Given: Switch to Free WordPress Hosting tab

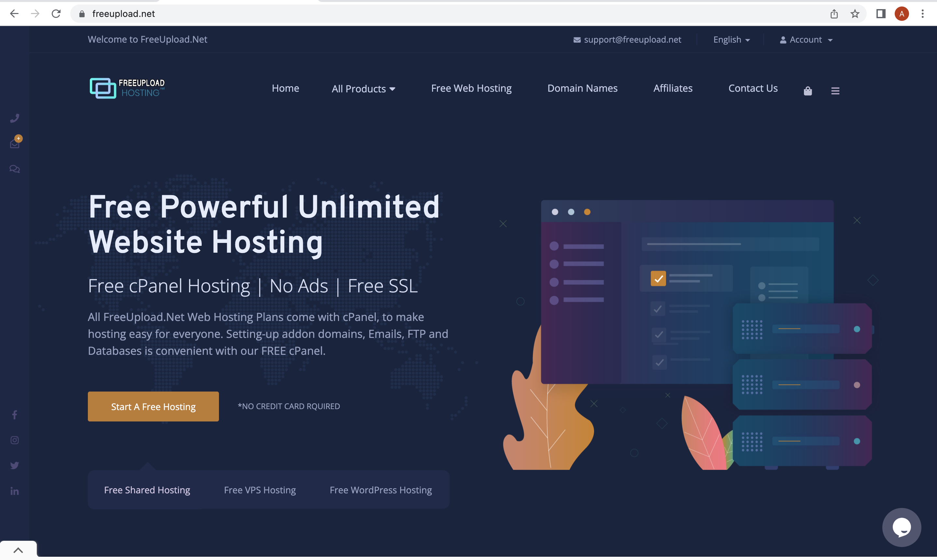Looking at the screenshot, I should click(381, 489).
